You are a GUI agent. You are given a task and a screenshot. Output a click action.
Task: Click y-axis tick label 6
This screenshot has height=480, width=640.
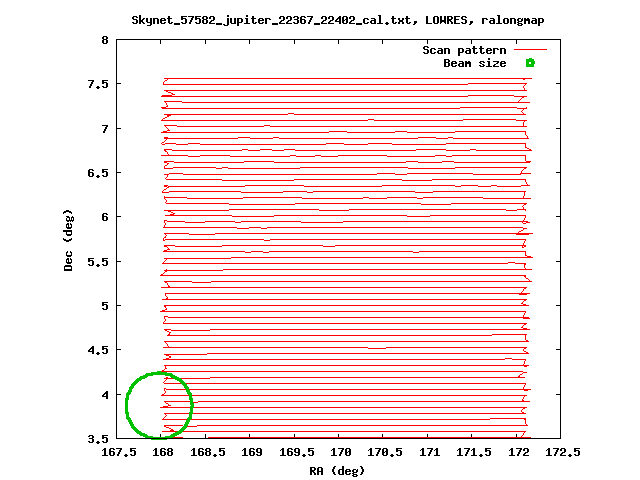click(105, 217)
